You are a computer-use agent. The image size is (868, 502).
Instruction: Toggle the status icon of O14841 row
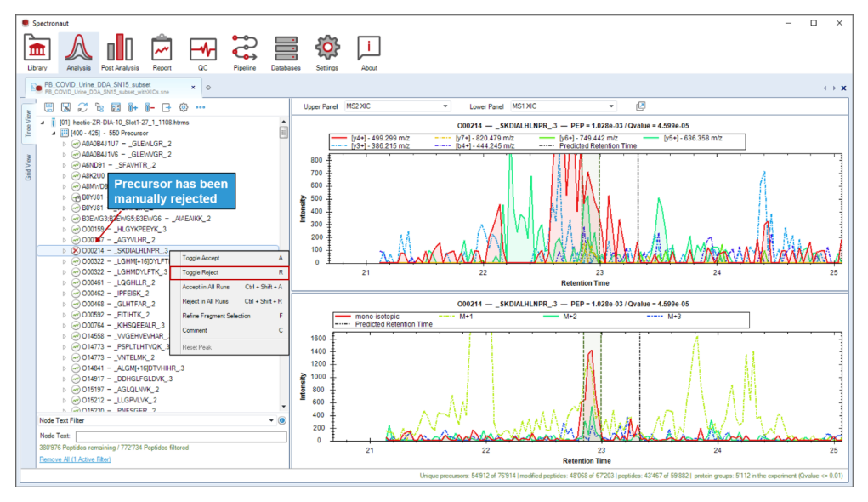76,368
